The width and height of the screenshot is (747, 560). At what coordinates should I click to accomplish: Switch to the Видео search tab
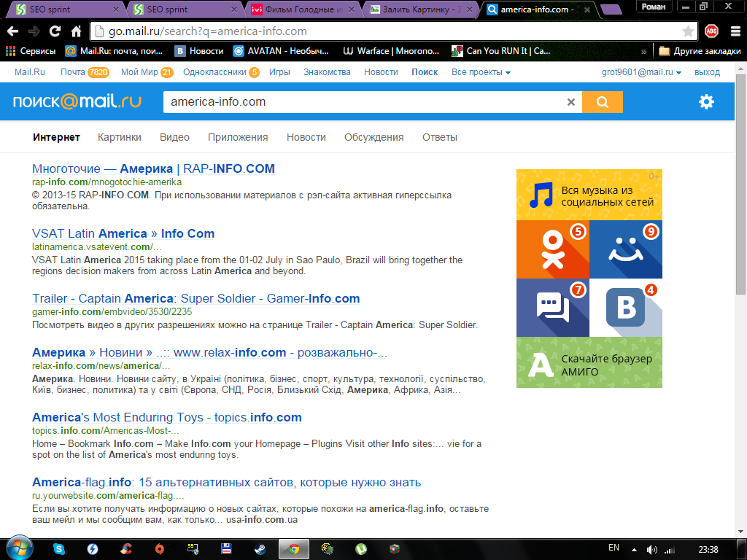[x=174, y=138]
